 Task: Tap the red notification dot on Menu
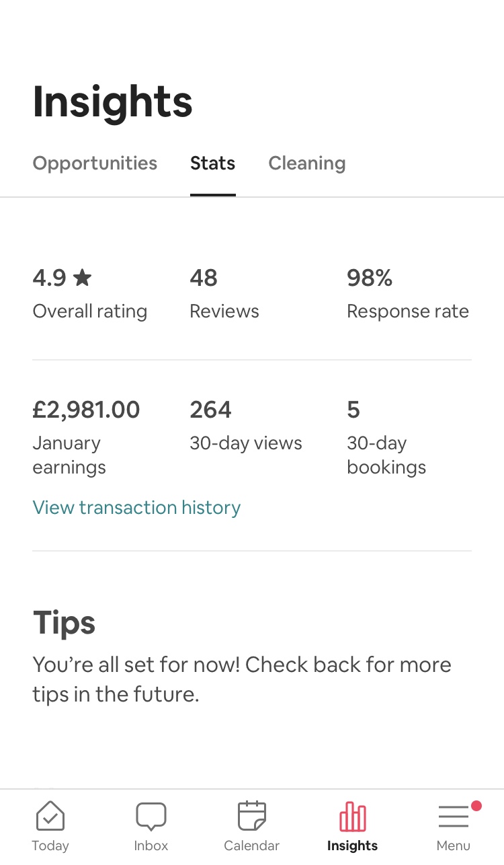(476, 806)
